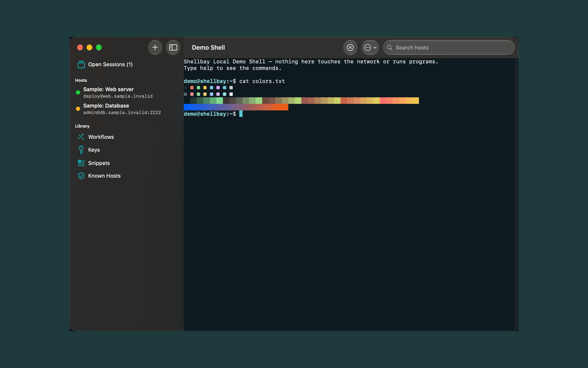
Task: Click the Known Hosts shield icon
Action: pos(81,176)
